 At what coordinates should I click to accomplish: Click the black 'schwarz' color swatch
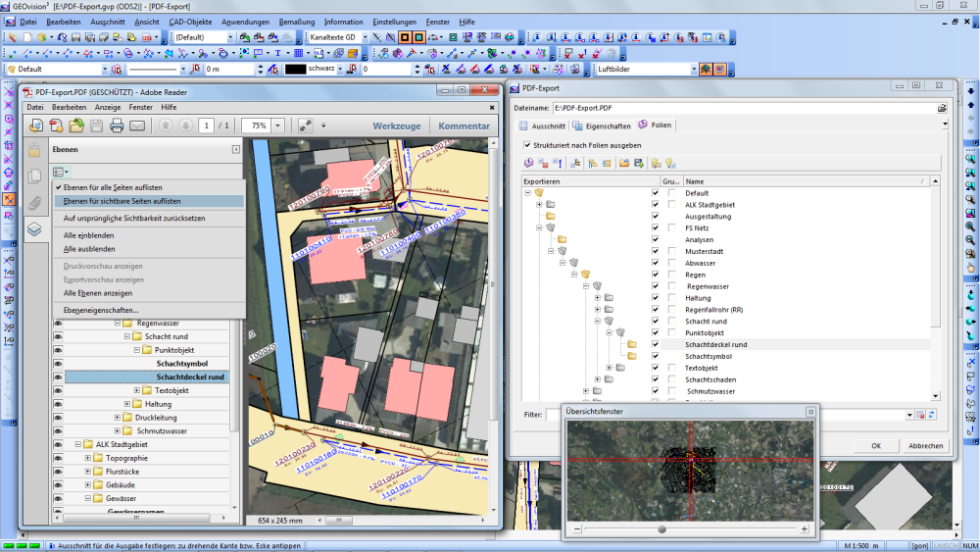click(295, 70)
